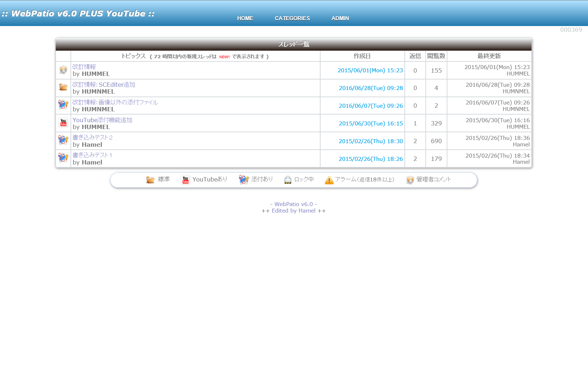The image size is (588, 368).
Task: Open the ADMIN menu
Action: click(x=340, y=18)
